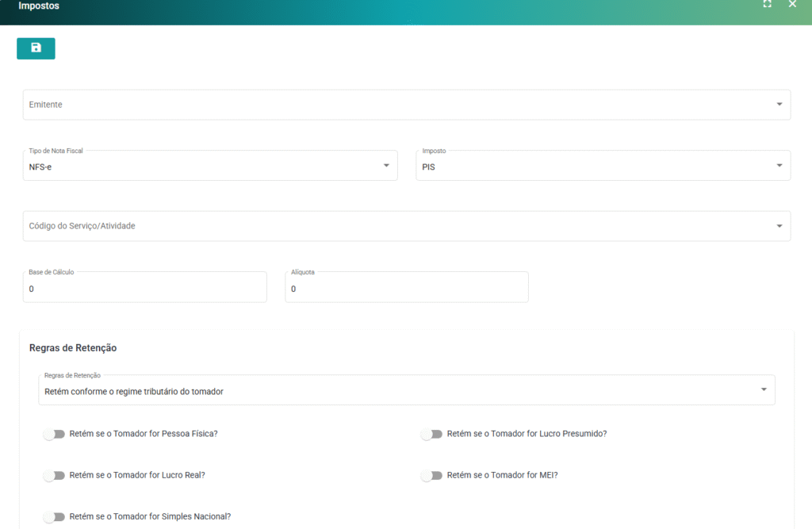Click the arrow icon beside NFS-e
Screen dimensions: 812x529
click(386, 166)
